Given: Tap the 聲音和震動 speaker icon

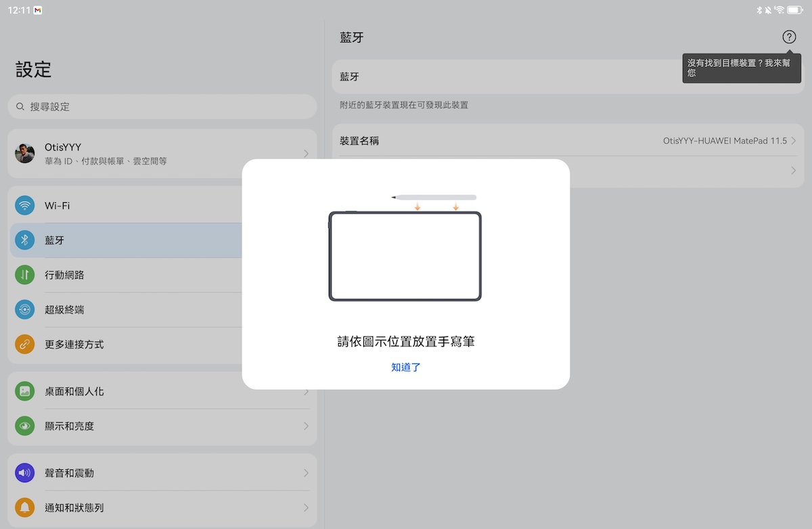Looking at the screenshot, I should (25, 474).
